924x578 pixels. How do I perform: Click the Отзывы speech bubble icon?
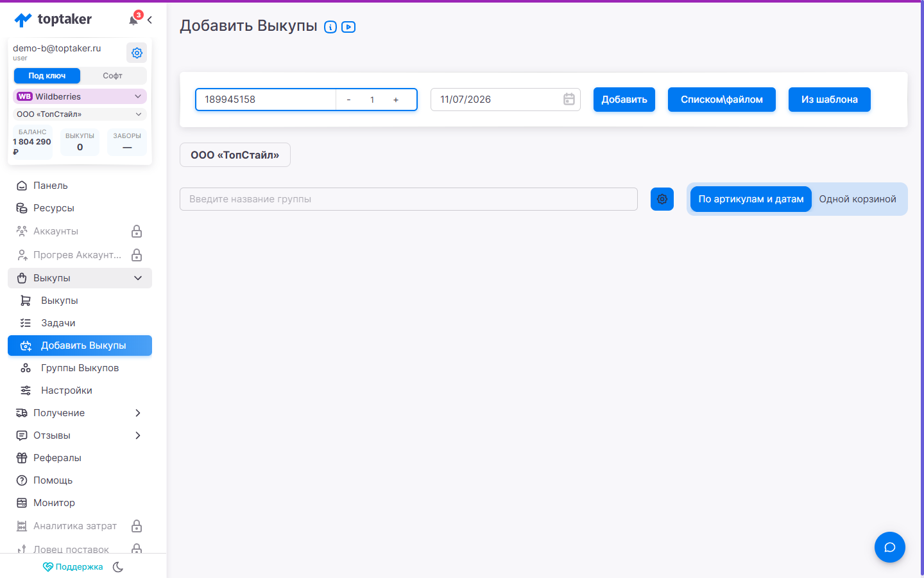[x=22, y=435]
